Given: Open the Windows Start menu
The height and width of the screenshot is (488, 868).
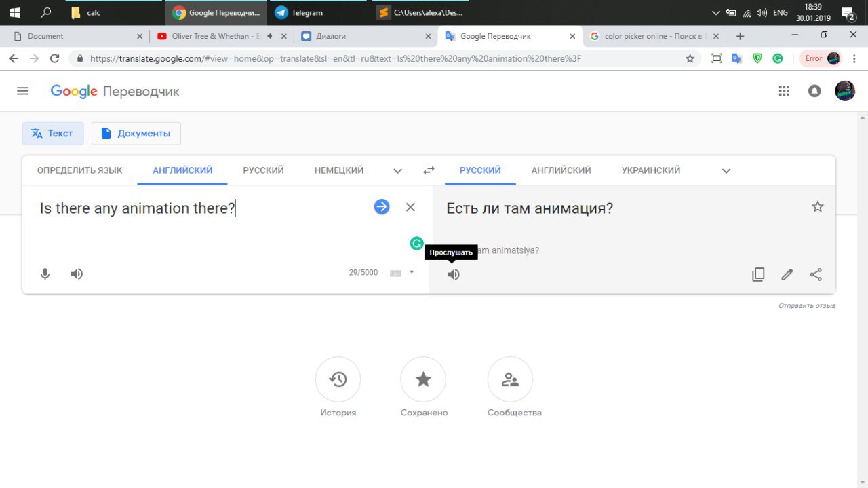Looking at the screenshot, I should pyautogui.click(x=15, y=12).
